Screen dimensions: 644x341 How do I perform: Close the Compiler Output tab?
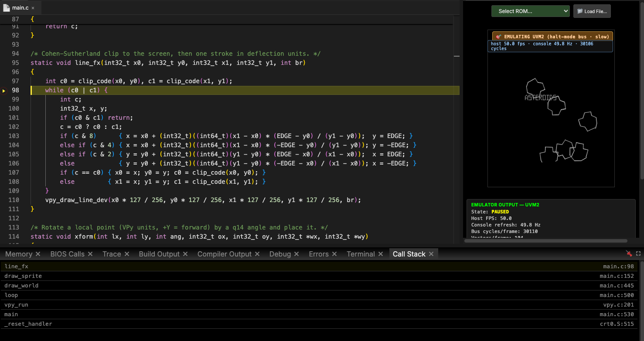(x=257, y=254)
